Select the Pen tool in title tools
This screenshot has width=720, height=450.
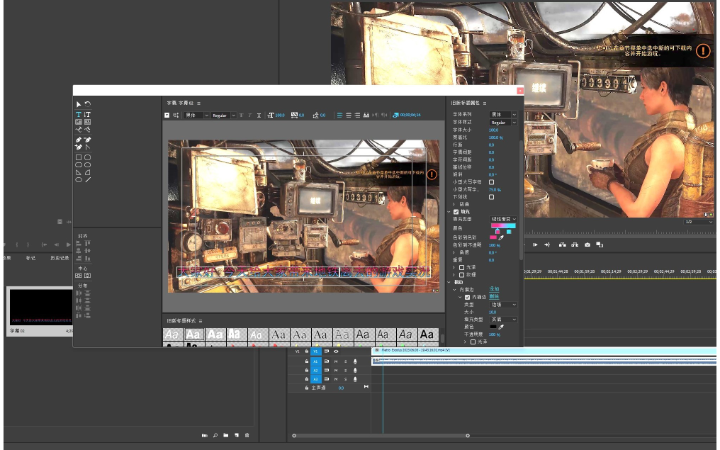tap(79, 140)
